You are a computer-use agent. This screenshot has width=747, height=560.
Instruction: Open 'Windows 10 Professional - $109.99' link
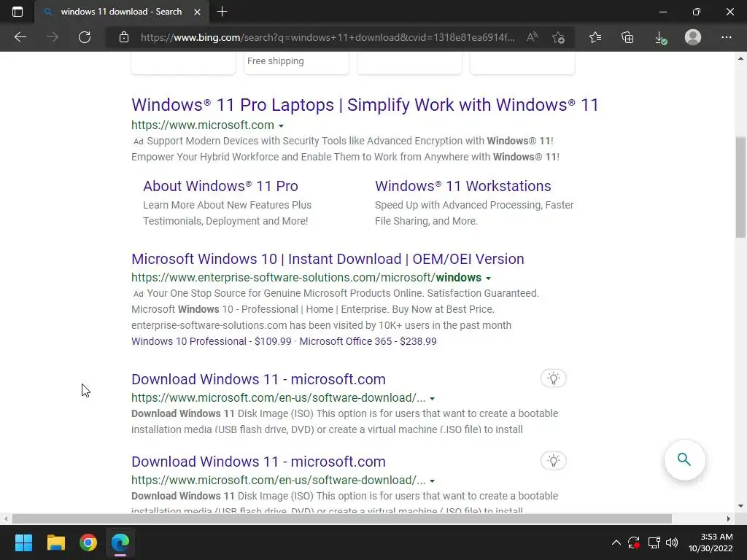coord(212,341)
